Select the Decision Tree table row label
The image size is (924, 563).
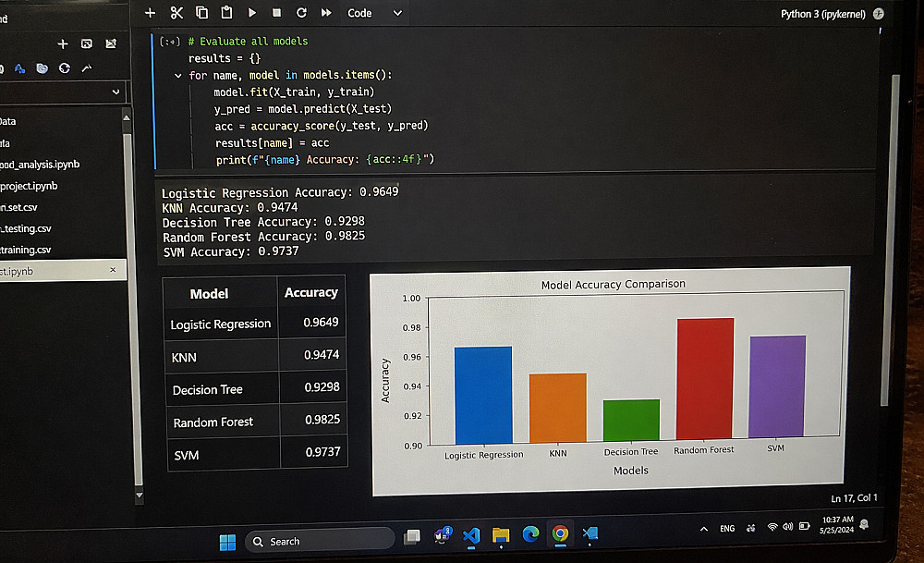(207, 390)
